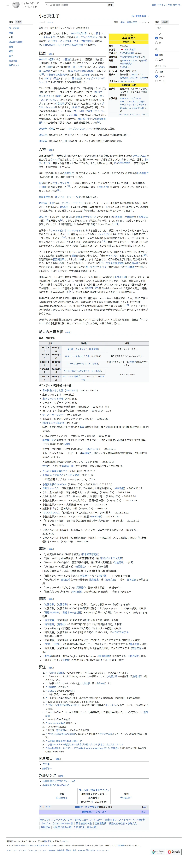The image size is (188, 868).
Task: Open the ログイン link
Action: pyautogui.click(x=177, y=5)
